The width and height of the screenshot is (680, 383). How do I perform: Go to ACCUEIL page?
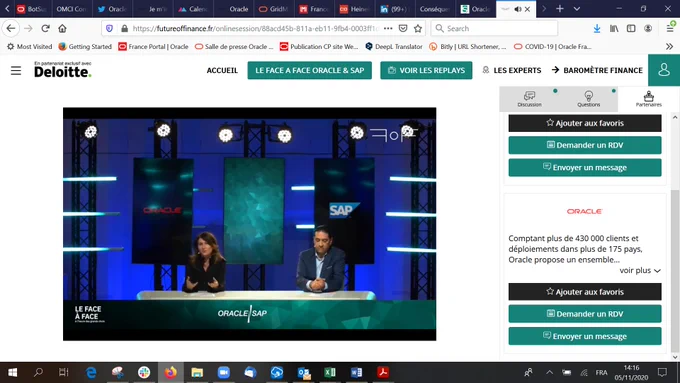pos(222,70)
